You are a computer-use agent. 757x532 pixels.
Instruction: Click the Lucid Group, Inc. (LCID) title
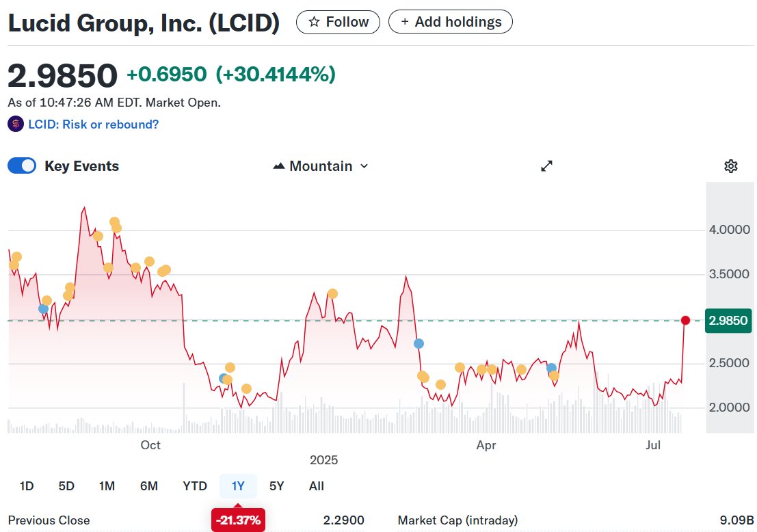[144, 23]
